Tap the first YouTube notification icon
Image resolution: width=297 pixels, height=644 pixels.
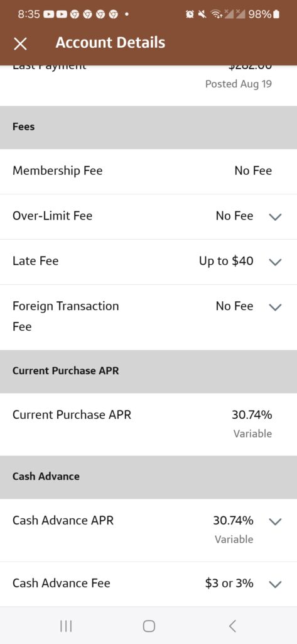(48, 14)
